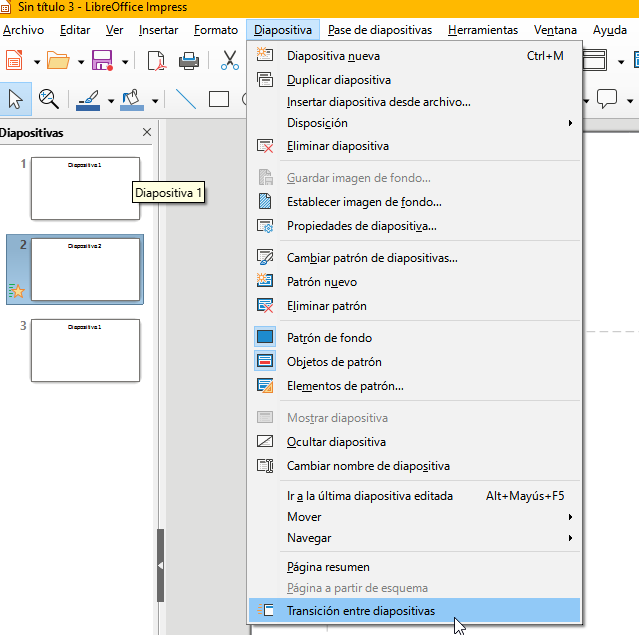Close the Diapositivas panel
Screen dimensions: 639x635
click(147, 132)
